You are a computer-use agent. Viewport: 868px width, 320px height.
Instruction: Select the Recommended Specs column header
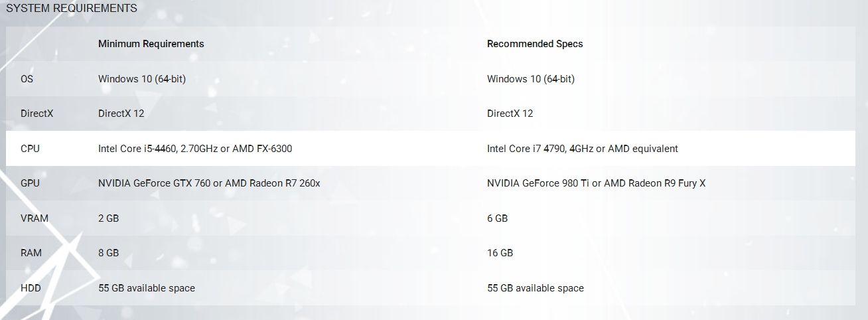(x=535, y=44)
